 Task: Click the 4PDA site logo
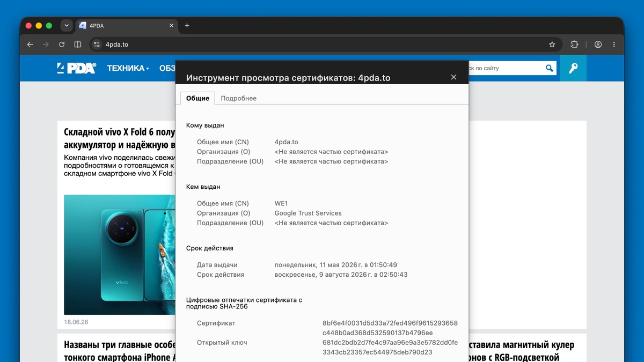pos(77,68)
